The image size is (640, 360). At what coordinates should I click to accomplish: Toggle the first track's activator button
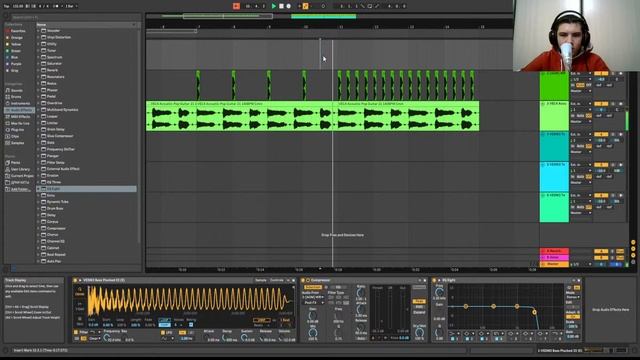[x=601, y=73]
